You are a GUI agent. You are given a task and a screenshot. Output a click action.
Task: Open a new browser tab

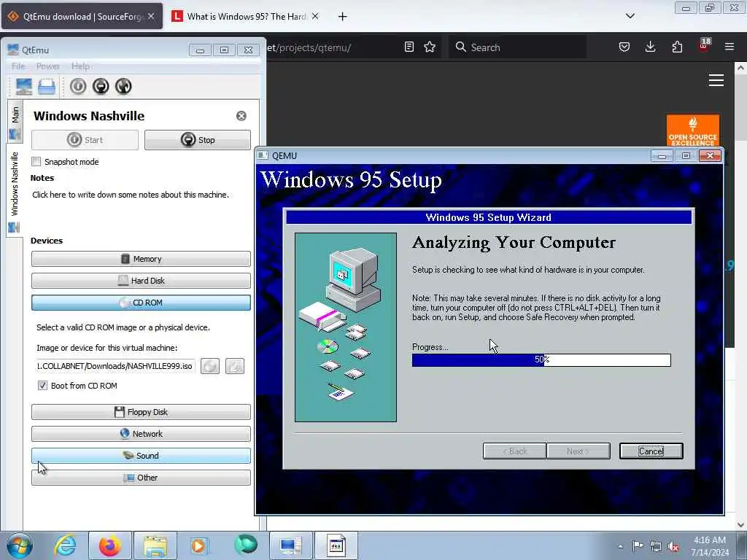coord(343,17)
